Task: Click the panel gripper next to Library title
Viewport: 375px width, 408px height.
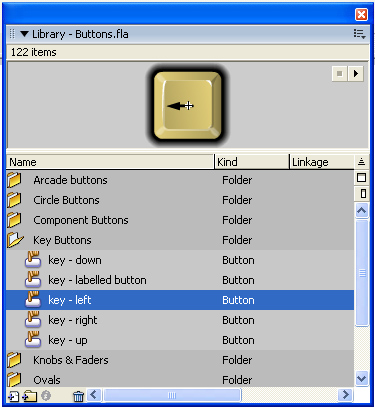Action: pyautogui.click(x=12, y=34)
